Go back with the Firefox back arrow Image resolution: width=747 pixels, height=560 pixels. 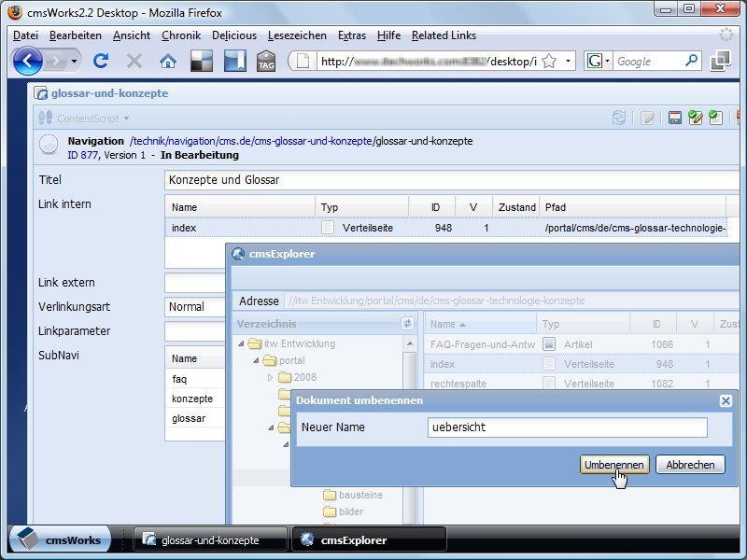[27, 61]
